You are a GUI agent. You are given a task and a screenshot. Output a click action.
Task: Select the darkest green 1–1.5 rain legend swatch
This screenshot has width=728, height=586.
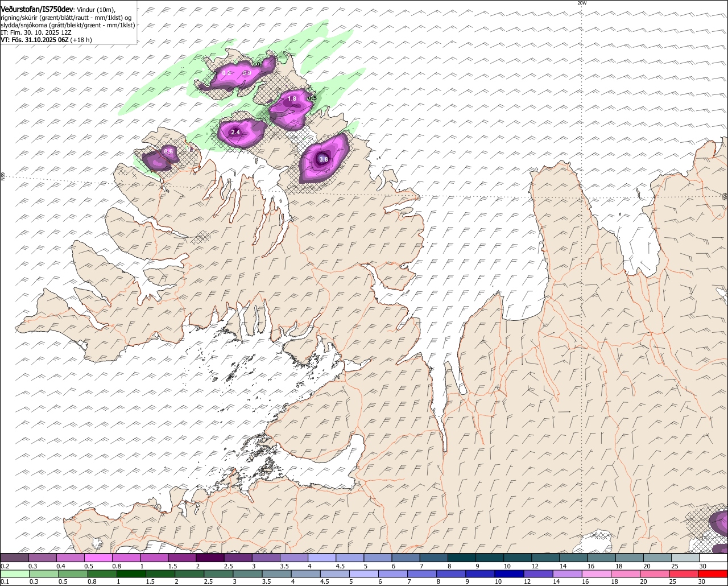click(x=131, y=573)
